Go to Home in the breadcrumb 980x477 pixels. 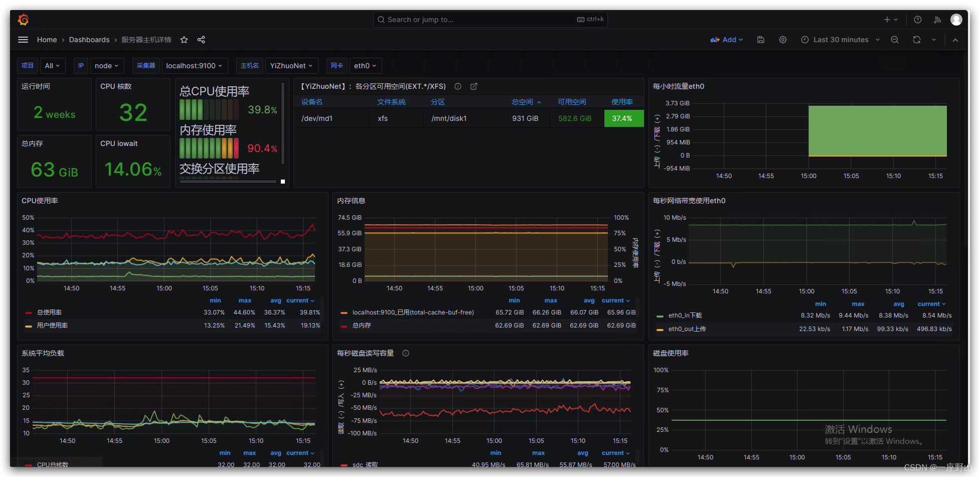tap(47, 40)
